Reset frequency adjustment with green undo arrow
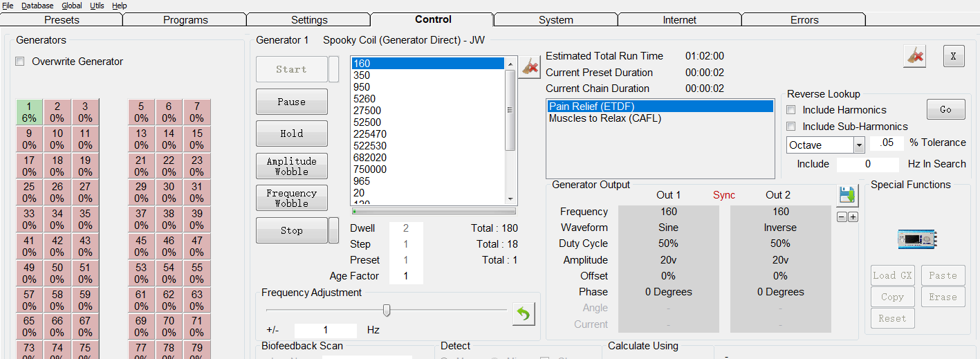 coord(524,315)
